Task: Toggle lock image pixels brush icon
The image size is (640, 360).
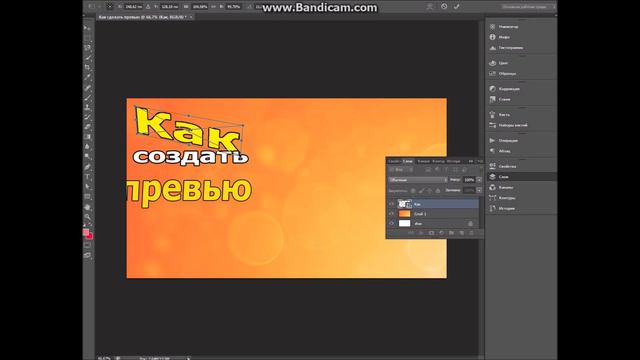Action: pyautogui.click(x=421, y=191)
